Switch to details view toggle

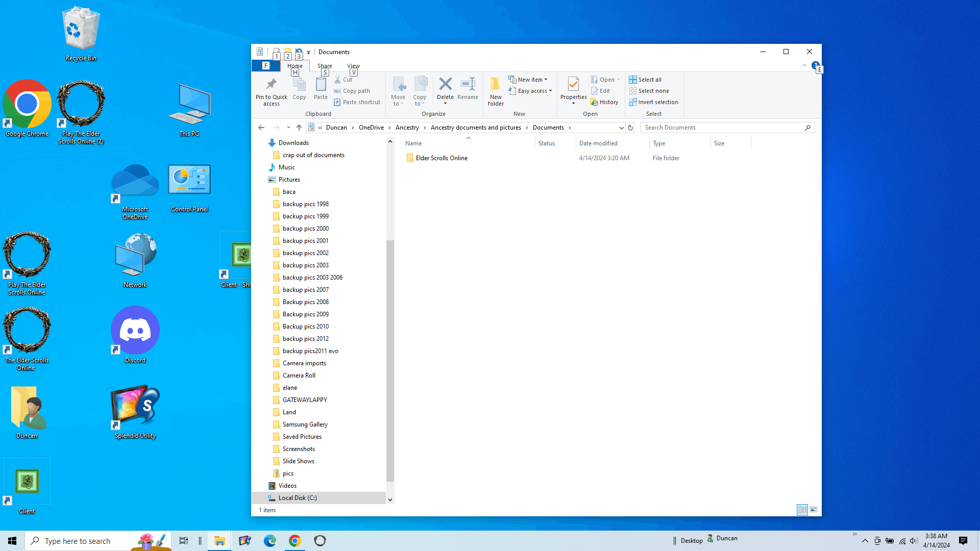[802, 510]
